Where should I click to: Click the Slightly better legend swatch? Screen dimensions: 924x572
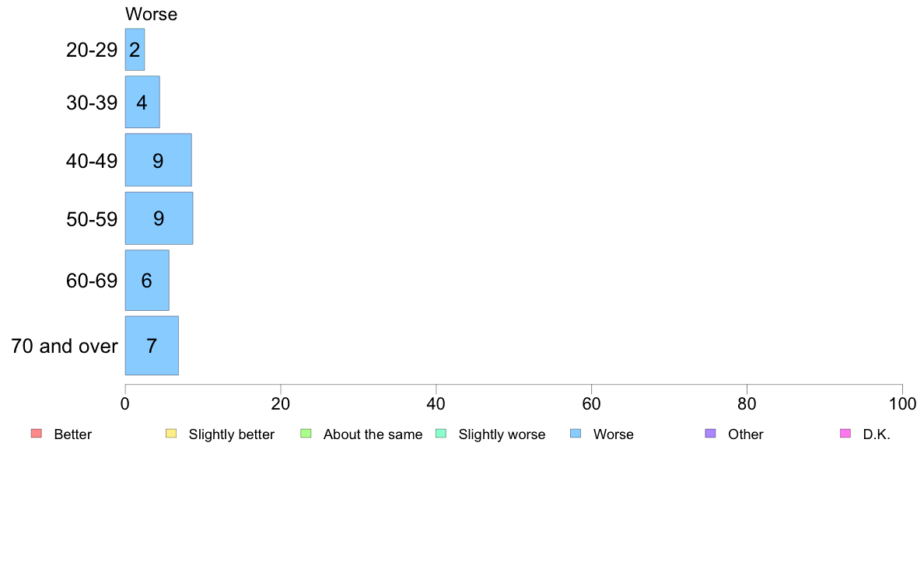[171, 434]
